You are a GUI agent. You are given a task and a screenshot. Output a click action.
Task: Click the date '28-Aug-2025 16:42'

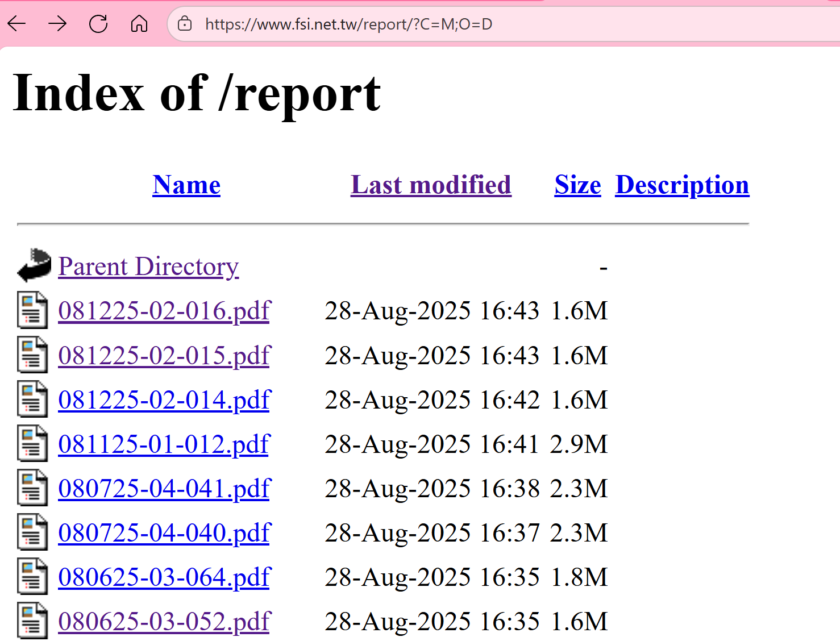(432, 400)
